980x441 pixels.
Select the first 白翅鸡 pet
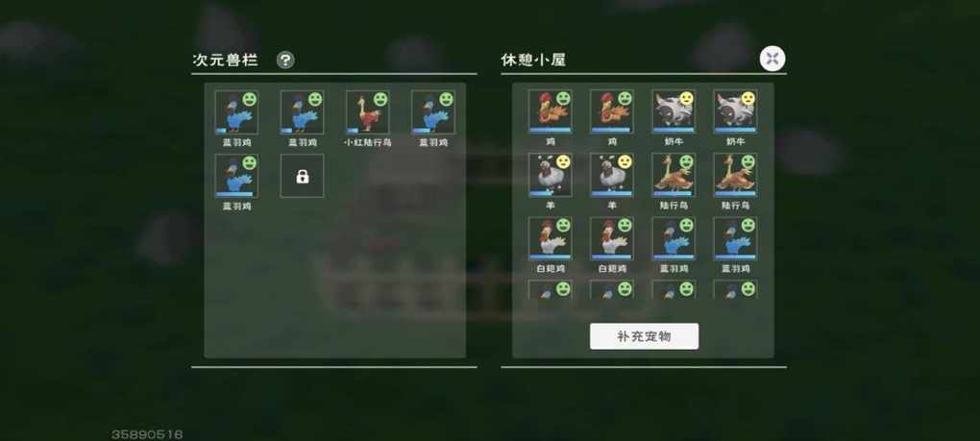coord(550,238)
